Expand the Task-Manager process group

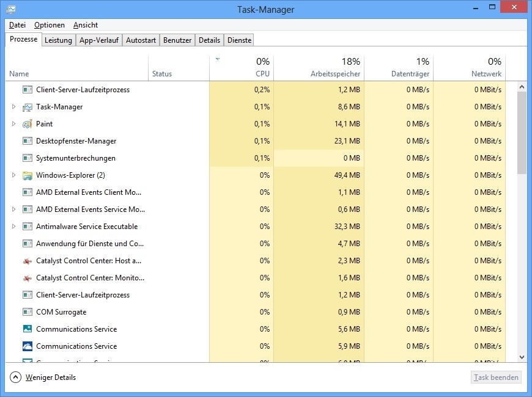(13, 107)
